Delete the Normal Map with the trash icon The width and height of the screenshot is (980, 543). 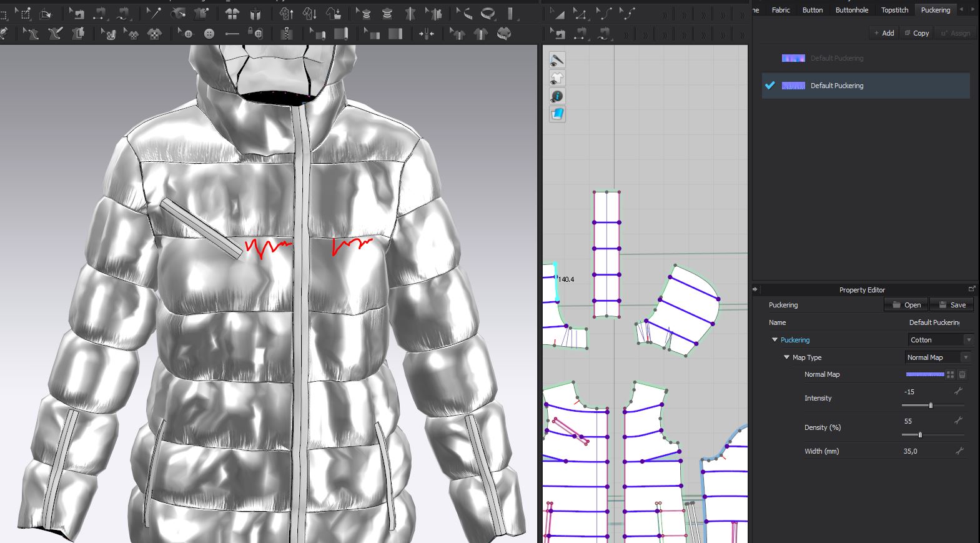pos(962,374)
